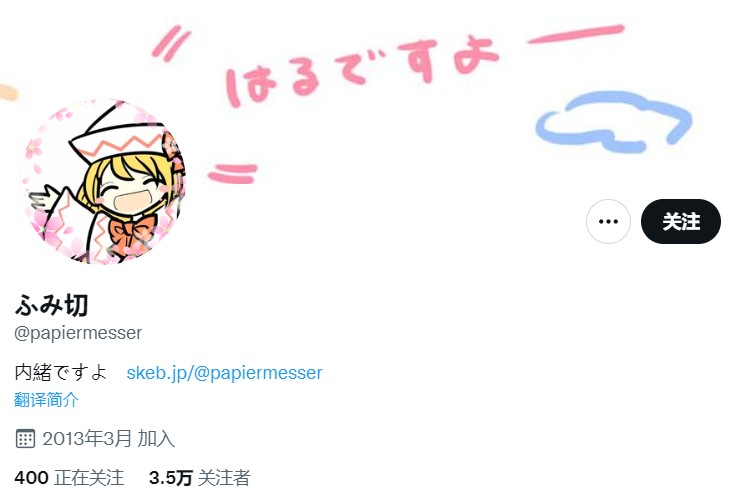Click the @papiermesser username handle
The width and height of the screenshot is (731, 500).
click(x=78, y=333)
